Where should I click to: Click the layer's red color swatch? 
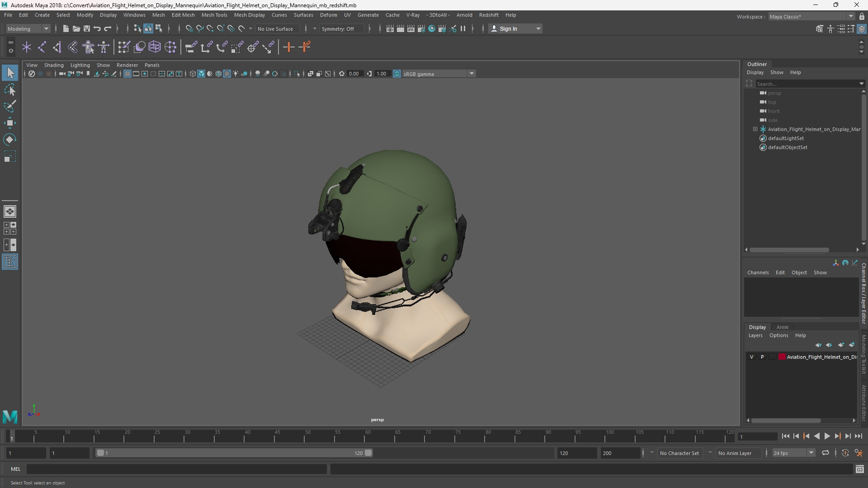[782, 357]
